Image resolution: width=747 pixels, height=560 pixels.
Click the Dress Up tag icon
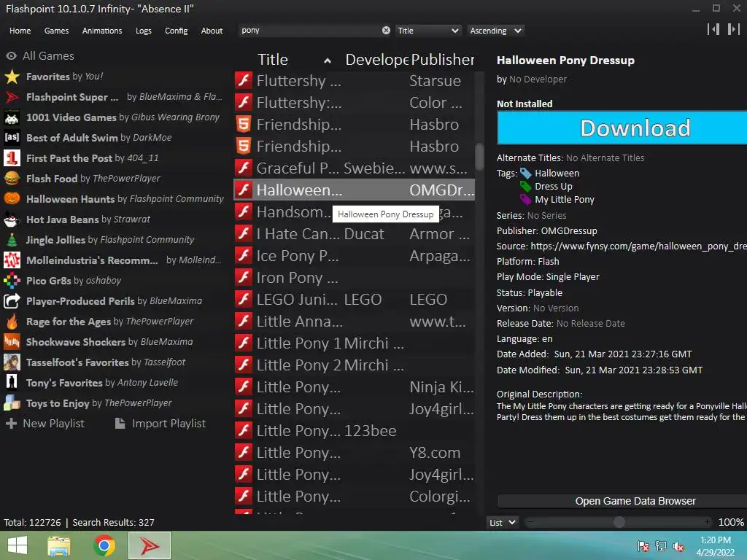[x=526, y=186]
